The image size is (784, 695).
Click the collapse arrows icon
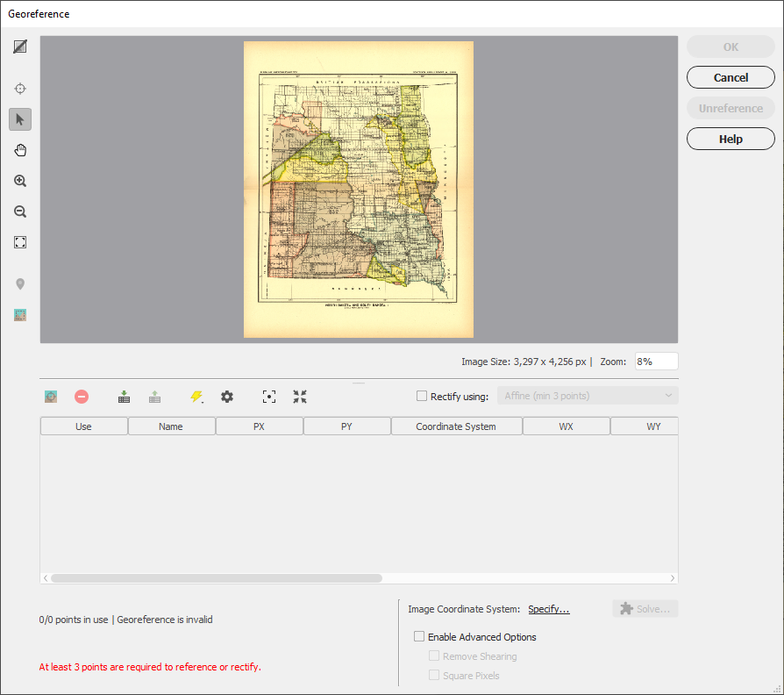(x=300, y=397)
